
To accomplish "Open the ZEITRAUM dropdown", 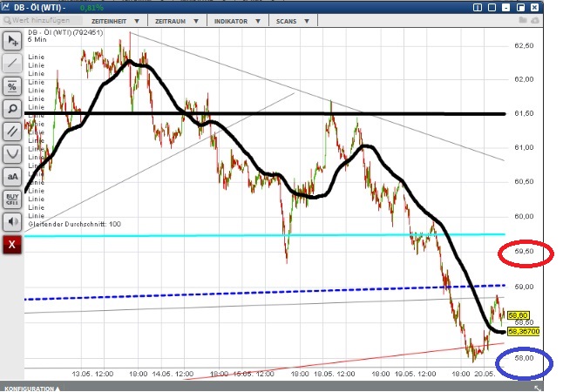I will point(177,21).
